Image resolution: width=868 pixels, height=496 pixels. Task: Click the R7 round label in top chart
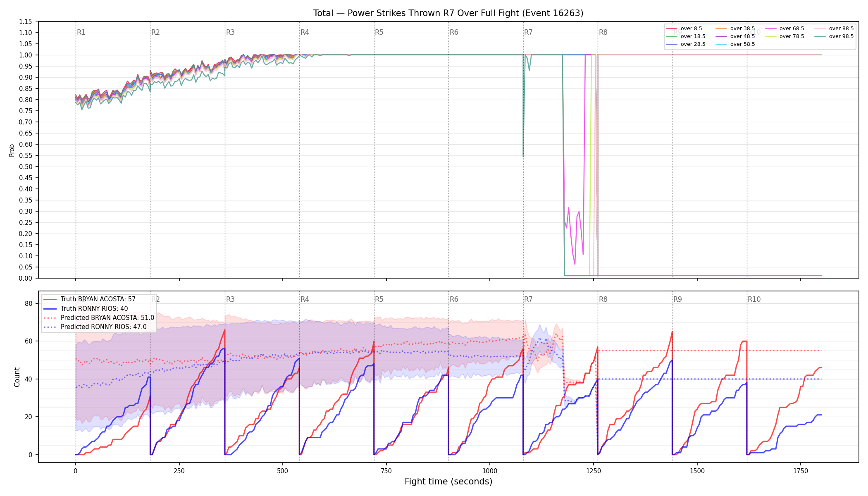(x=528, y=32)
